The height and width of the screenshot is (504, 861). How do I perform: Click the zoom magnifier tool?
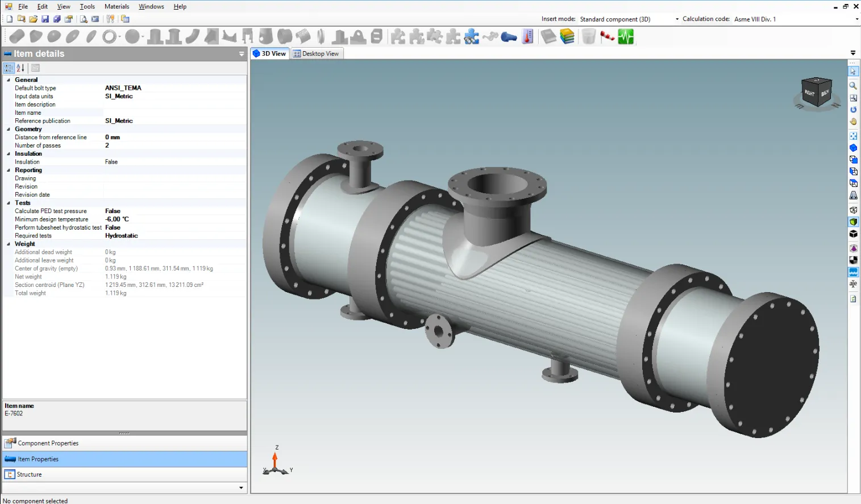tap(853, 86)
